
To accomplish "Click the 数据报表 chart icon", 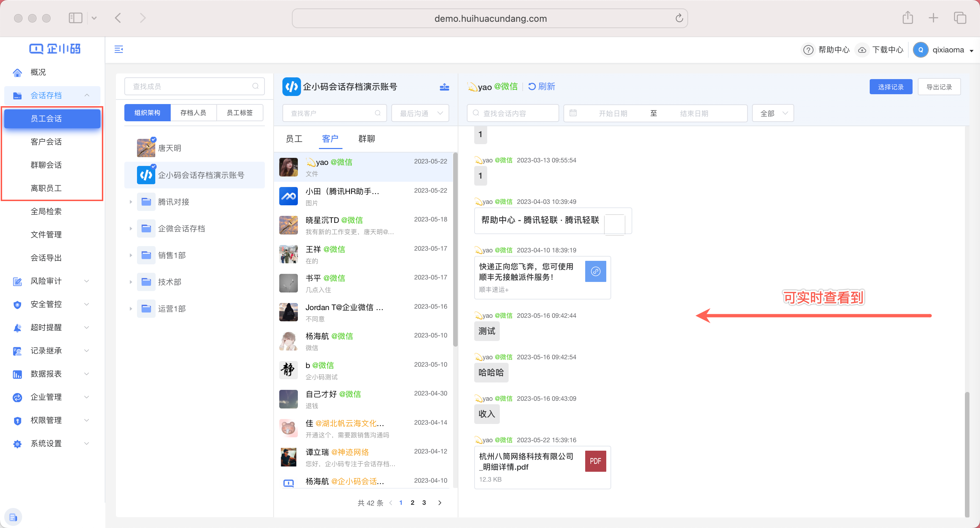I will pos(17,374).
